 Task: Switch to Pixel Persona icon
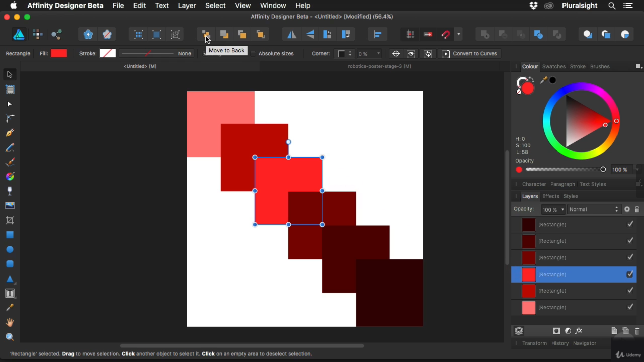click(38, 34)
